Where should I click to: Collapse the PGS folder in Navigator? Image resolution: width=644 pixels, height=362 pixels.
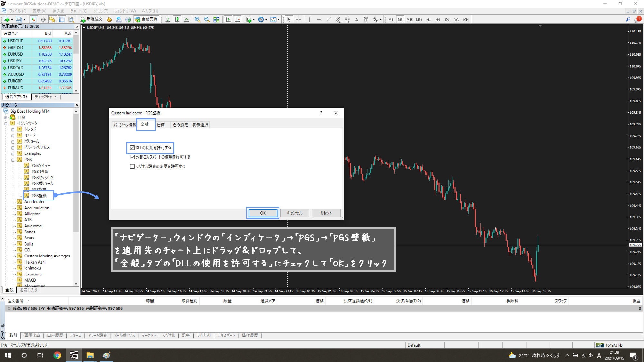point(13,160)
